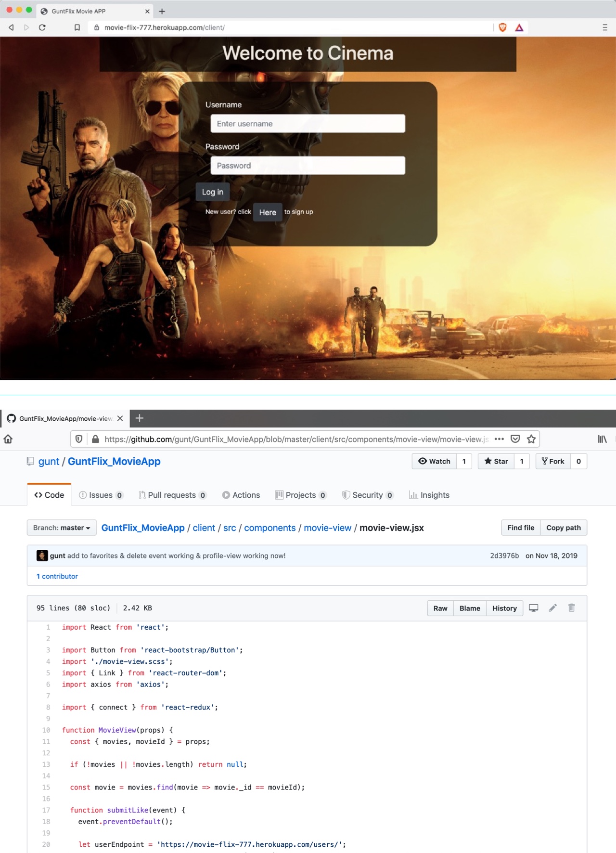Click gunt's avatar in commit bar
616x853 pixels.
tap(42, 556)
